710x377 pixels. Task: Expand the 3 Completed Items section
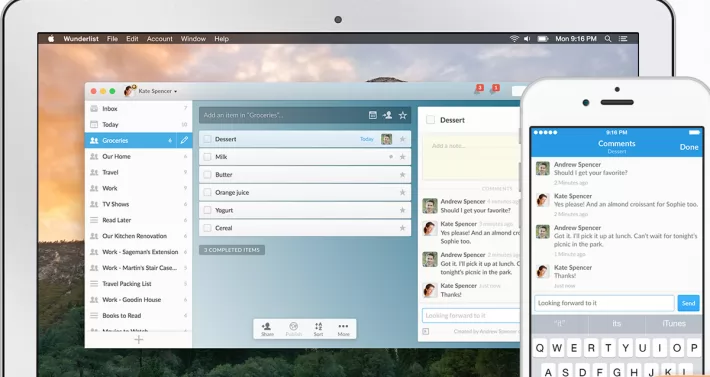232,250
